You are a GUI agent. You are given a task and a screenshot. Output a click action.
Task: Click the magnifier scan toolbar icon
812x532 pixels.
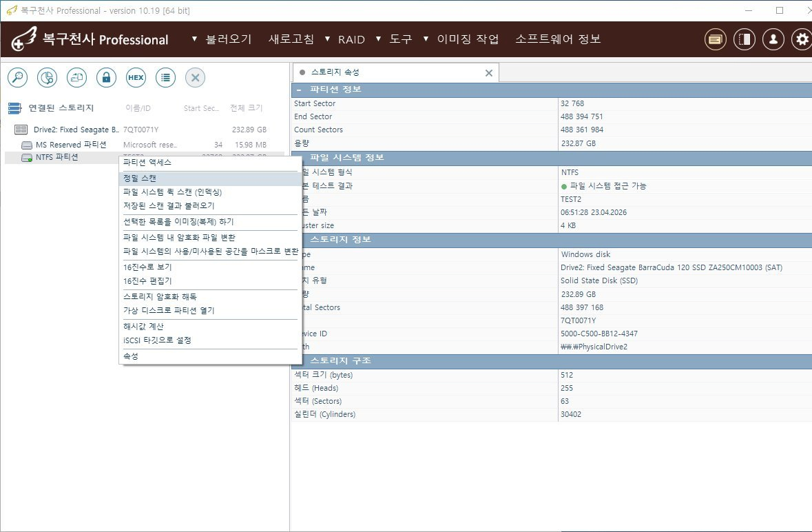[x=18, y=78]
